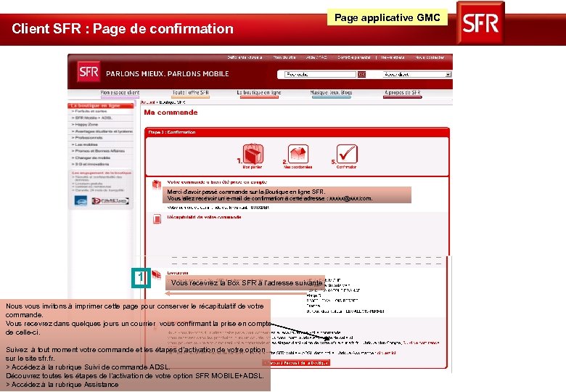
Task: Open the Toute l'offre SFR tab
Action: [x=190, y=93]
